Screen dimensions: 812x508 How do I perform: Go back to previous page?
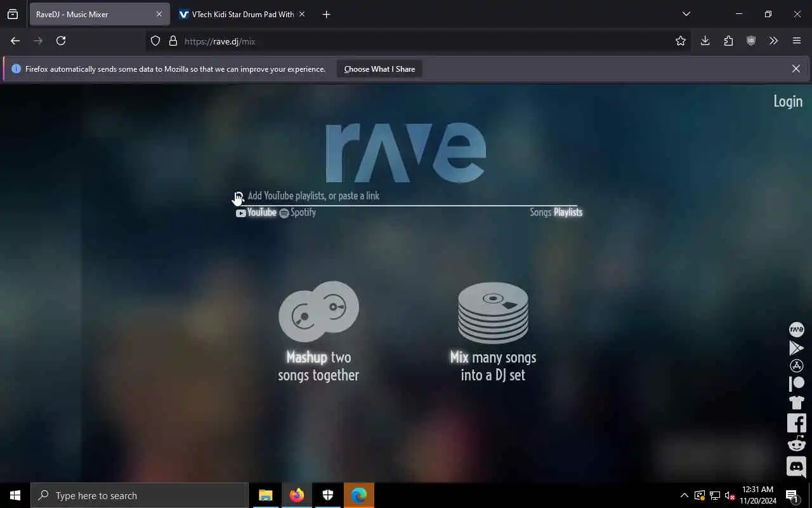(15, 41)
